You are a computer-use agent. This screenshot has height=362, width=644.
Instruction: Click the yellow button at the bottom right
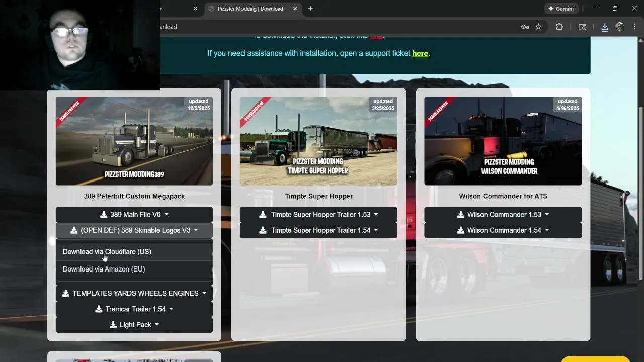(596, 359)
